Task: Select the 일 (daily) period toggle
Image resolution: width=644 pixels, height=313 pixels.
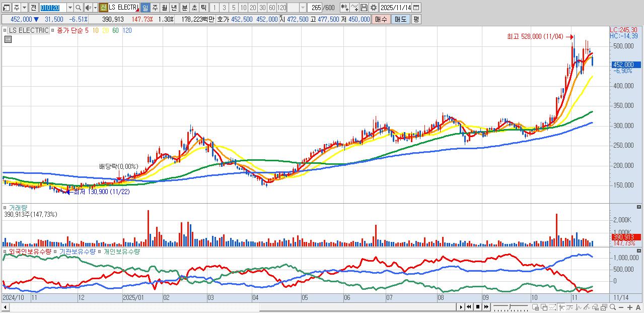Action: click(145, 8)
